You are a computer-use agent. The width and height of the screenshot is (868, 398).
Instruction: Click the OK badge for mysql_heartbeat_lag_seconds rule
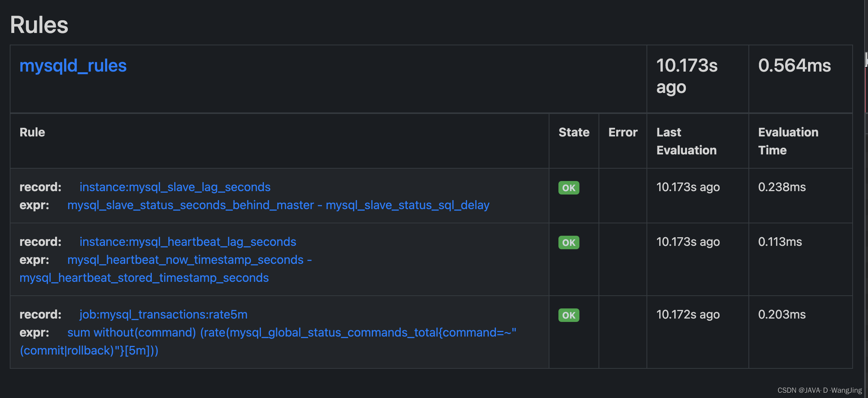[x=568, y=242]
